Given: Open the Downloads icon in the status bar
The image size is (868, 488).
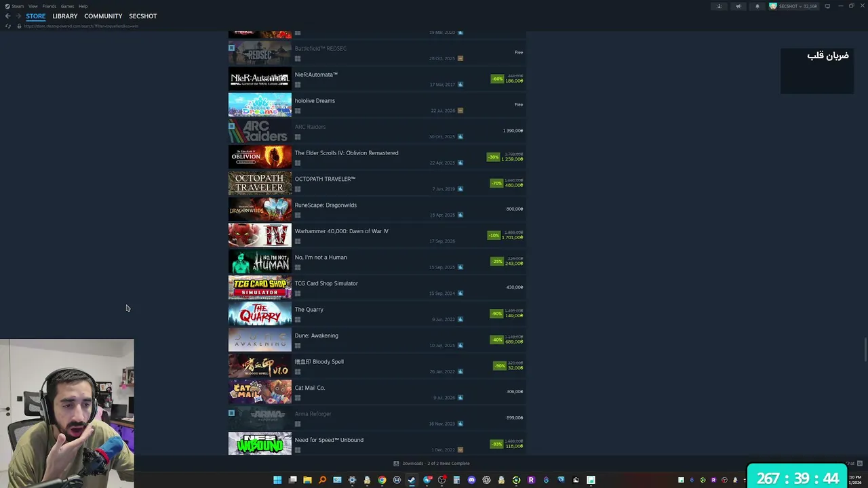Looking at the screenshot, I should click(x=397, y=464).
